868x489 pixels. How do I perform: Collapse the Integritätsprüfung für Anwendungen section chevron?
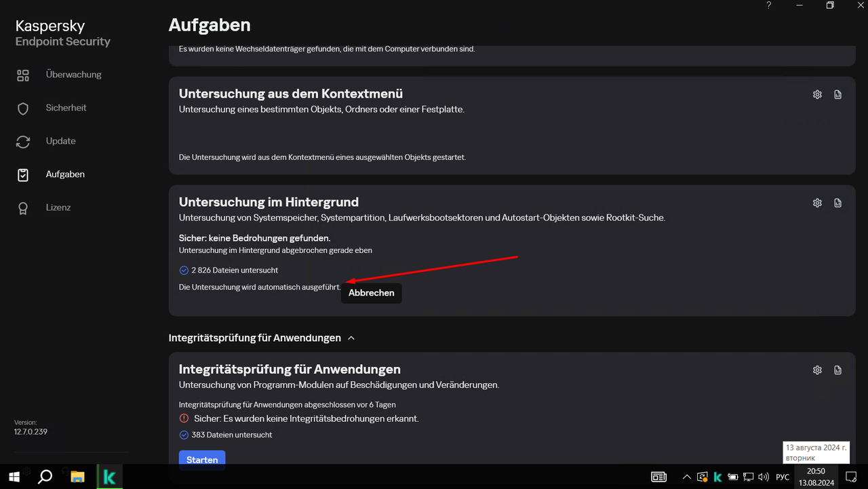[x=351, y=338]
